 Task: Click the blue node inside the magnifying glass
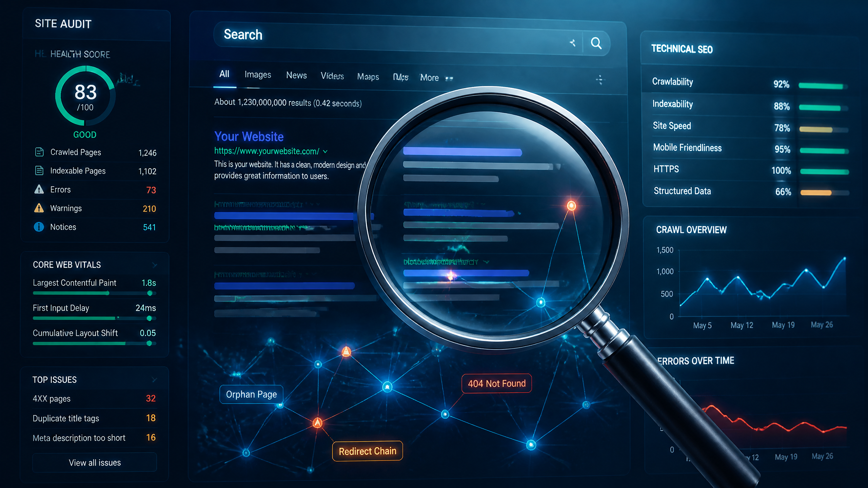tap(541, 302)
